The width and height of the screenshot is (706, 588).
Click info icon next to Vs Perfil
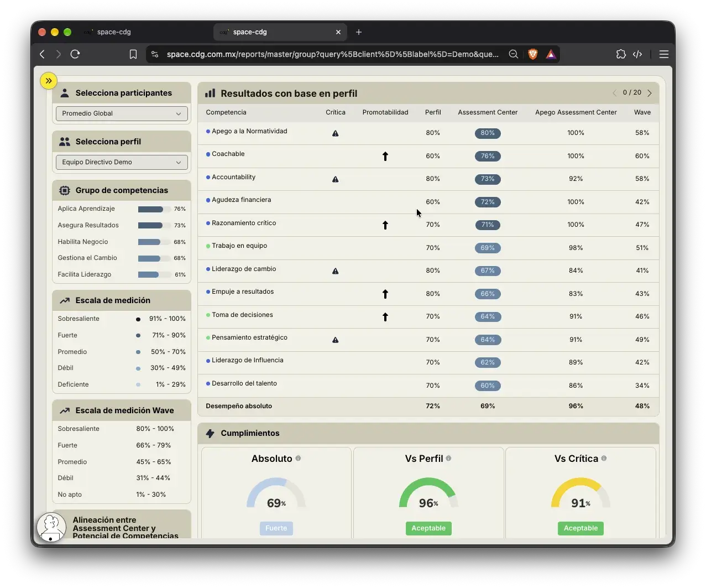pos(448,458)
